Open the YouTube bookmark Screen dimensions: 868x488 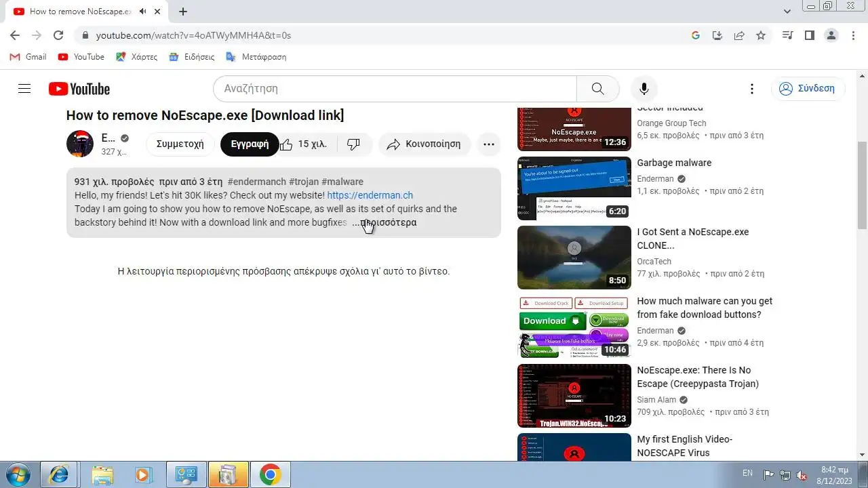(81, 57)
